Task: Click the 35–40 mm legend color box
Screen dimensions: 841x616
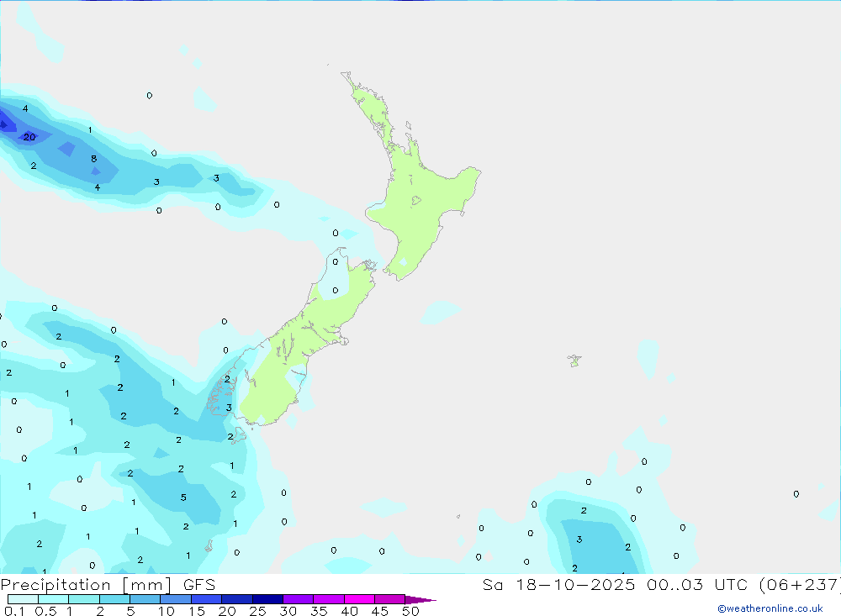Action: [328, 599]
